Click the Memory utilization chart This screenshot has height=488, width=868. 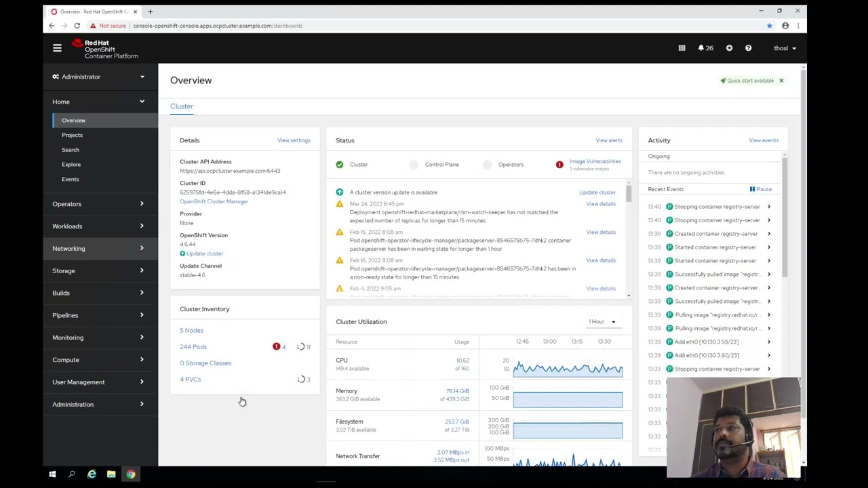click(568, 400)
